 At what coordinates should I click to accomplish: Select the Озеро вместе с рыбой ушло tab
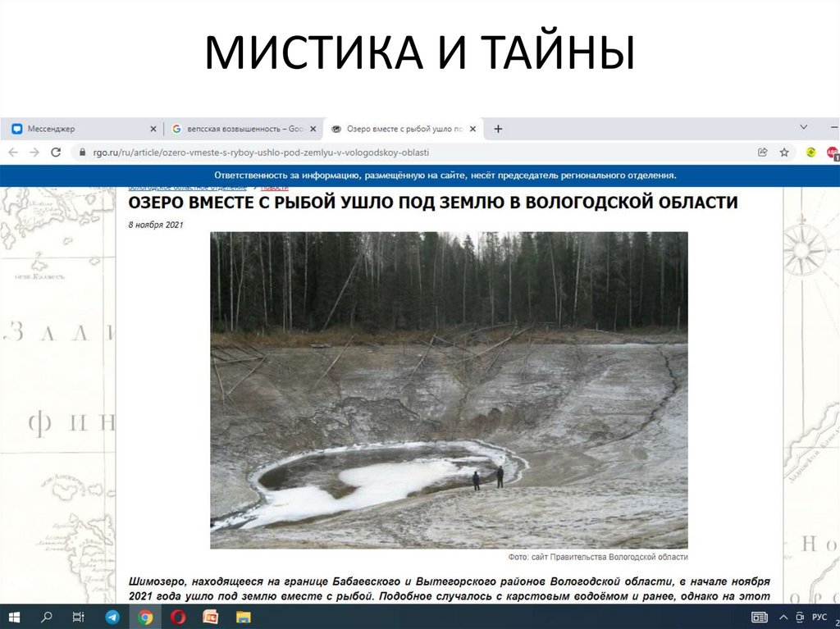click(x=404, y=129)
